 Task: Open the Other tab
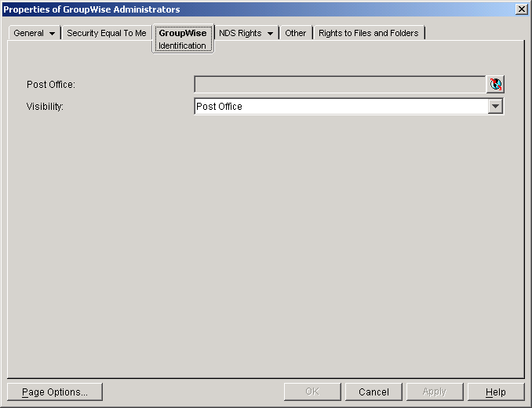pos(296,34)
